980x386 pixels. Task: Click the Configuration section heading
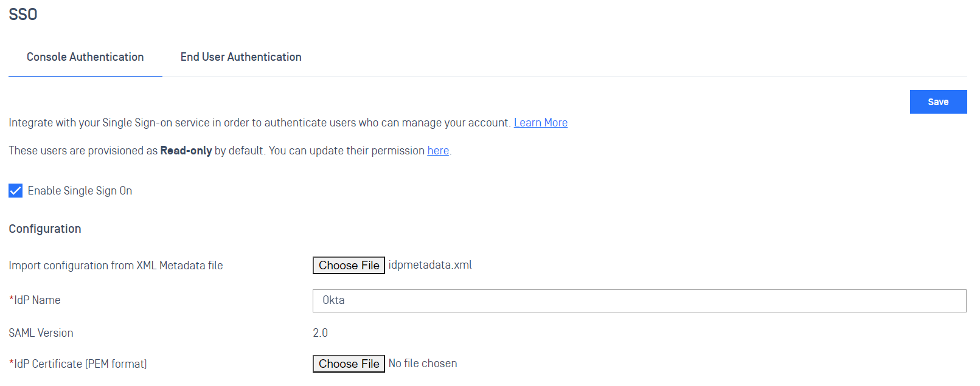(x=45, y=229)
